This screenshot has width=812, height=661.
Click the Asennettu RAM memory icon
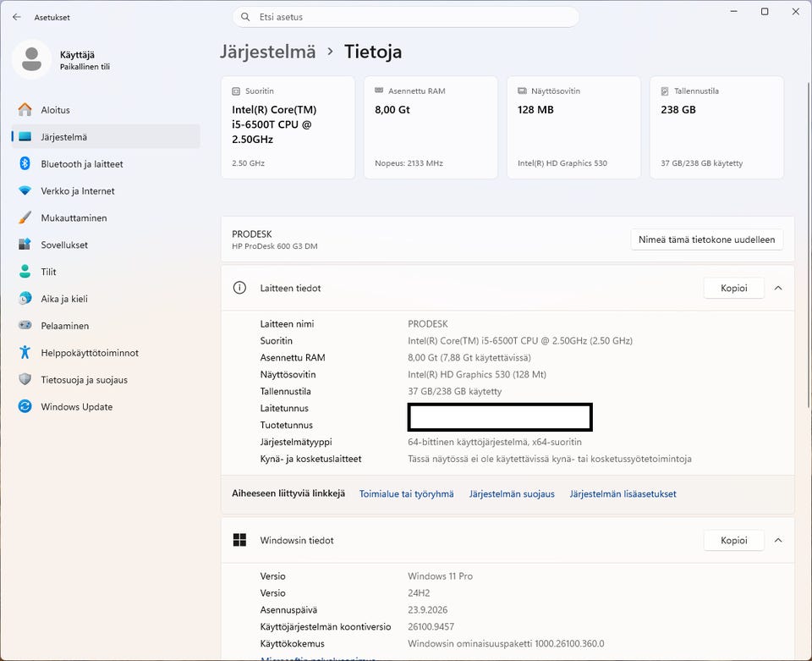coord(379,91)
